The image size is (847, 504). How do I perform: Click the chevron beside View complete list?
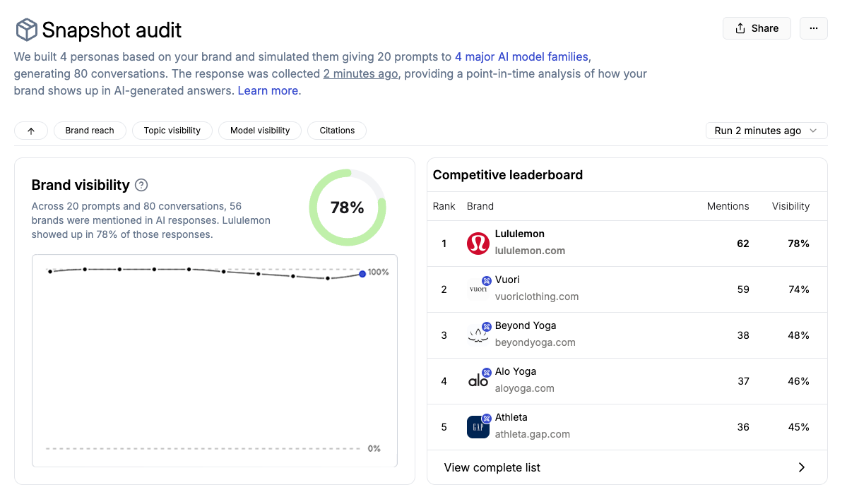click(x=802, y=467)
